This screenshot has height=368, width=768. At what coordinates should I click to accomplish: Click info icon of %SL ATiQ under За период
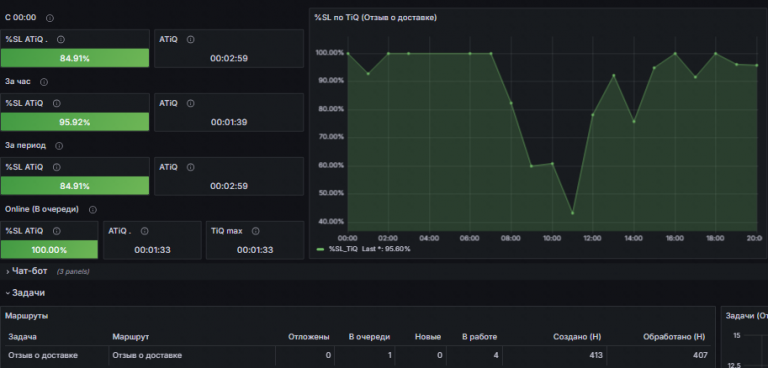pos(57,167)
